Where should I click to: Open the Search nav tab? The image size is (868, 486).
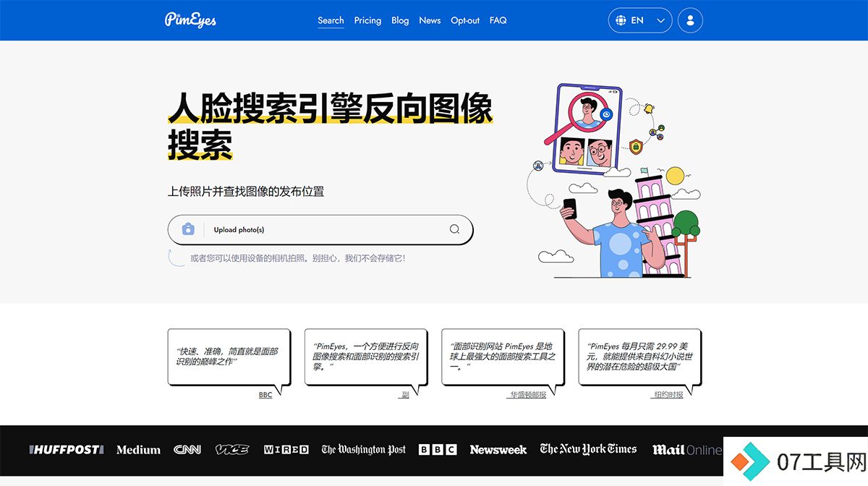pyautogui.click(x=331, y=20)
